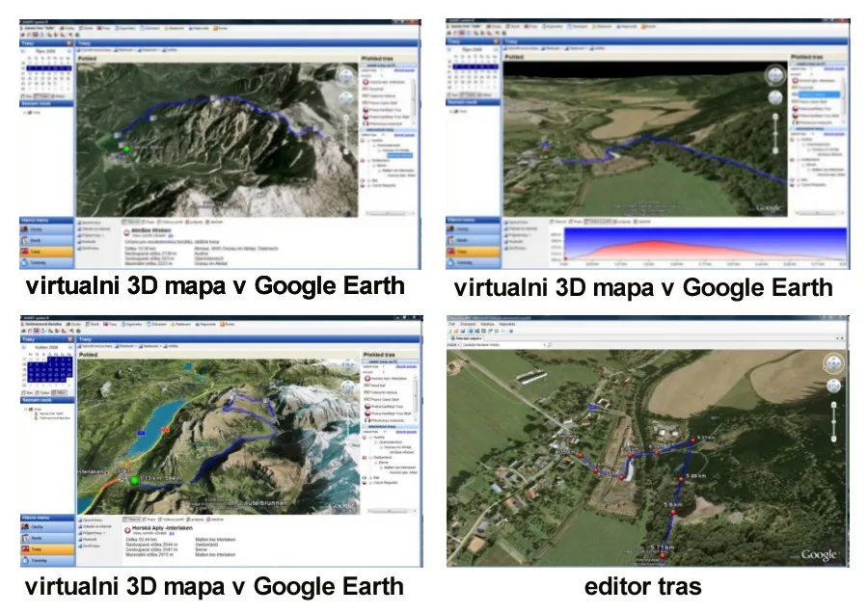This screenshot has width=868, height=614.
Task: Expand Austria node in Horská Alpy window tree
Action: pos(372,436)
